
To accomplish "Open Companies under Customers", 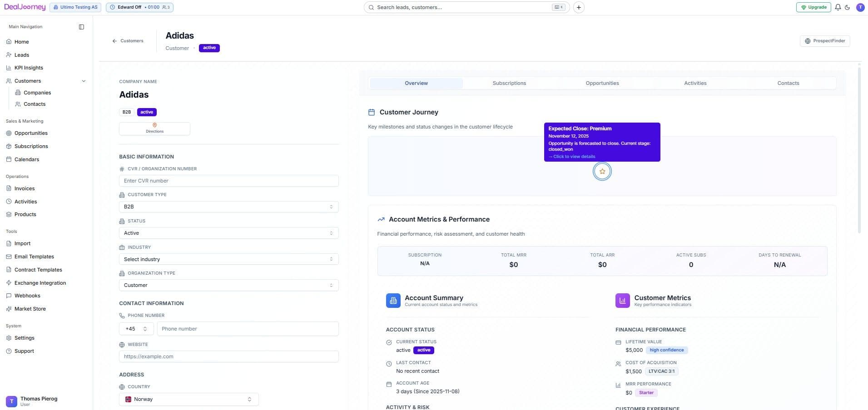I will (x=37, y=93).
